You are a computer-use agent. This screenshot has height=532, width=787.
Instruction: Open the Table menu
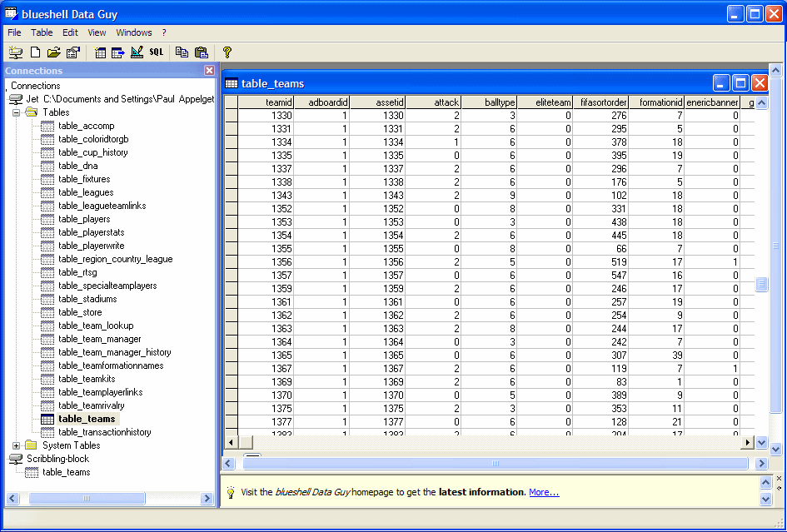tap(42, 32)
